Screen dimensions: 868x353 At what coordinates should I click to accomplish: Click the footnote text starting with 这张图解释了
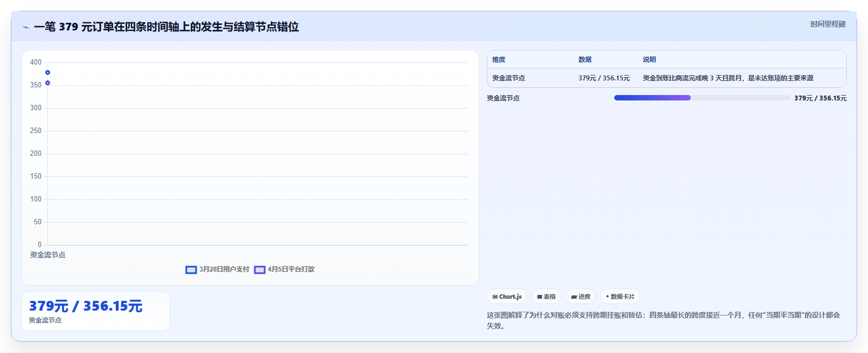(x=663, y=320)
